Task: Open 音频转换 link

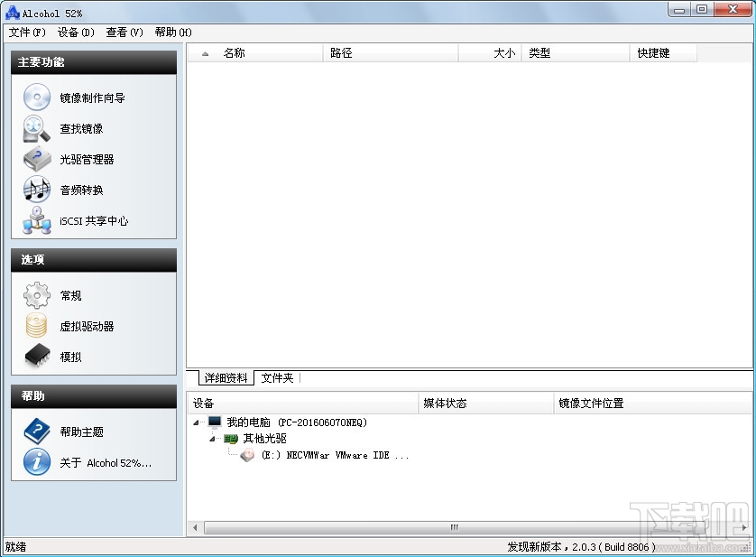Action: 81,190
